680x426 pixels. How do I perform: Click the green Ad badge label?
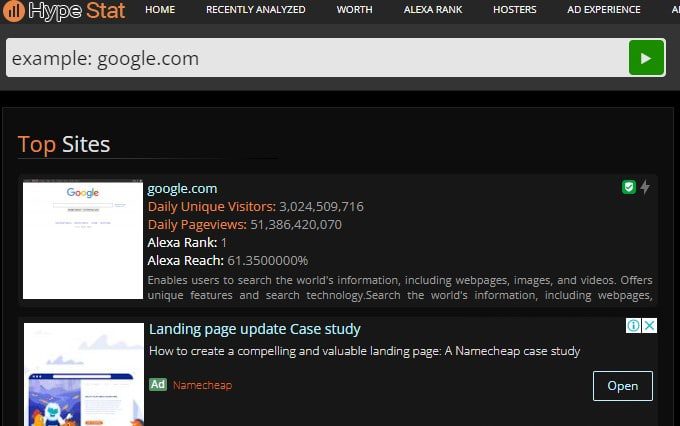158,384
